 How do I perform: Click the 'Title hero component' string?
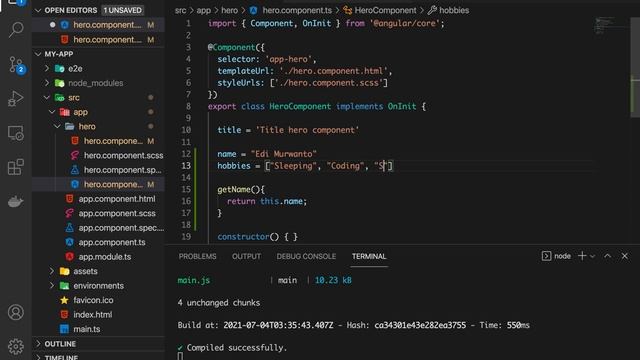(307, 130)
